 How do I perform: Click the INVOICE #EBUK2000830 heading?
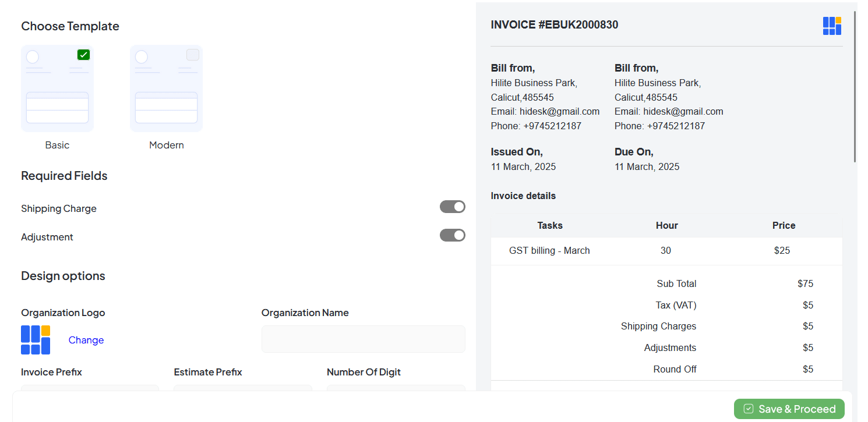[554, 25]
